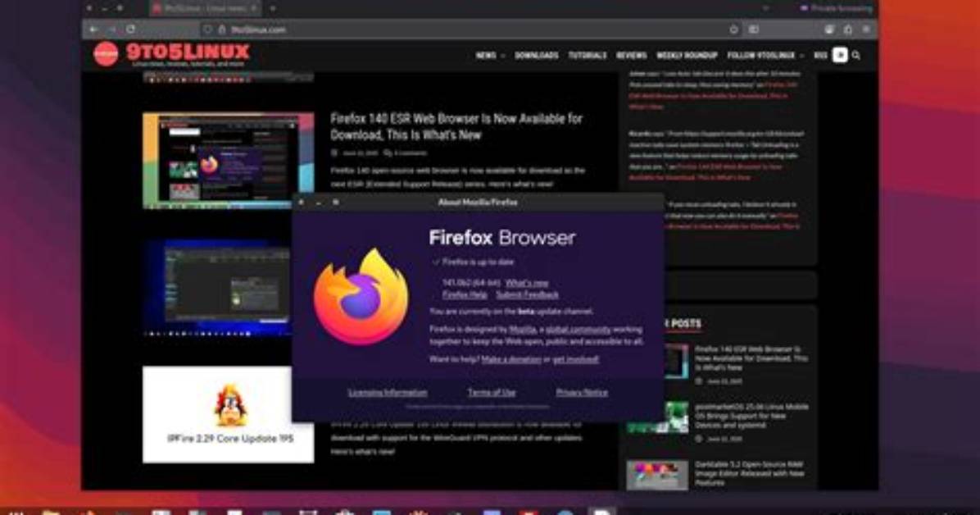Open Licensing Information link
The width and height of the screenshot is (980, 515).
click(388, 392)
